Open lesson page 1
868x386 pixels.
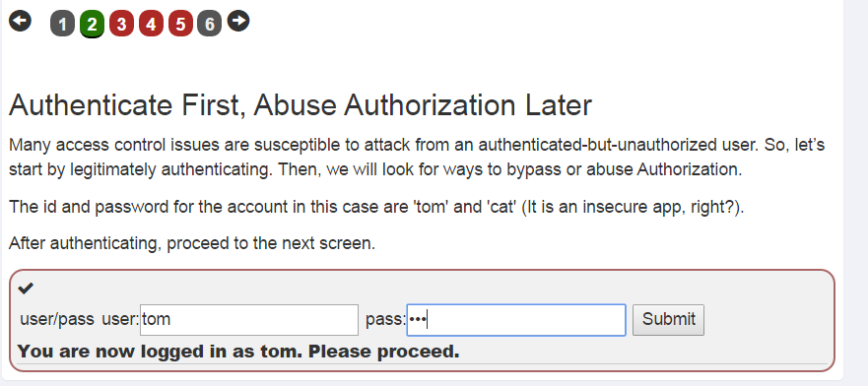pyautogui.click(x=62, y=25)
